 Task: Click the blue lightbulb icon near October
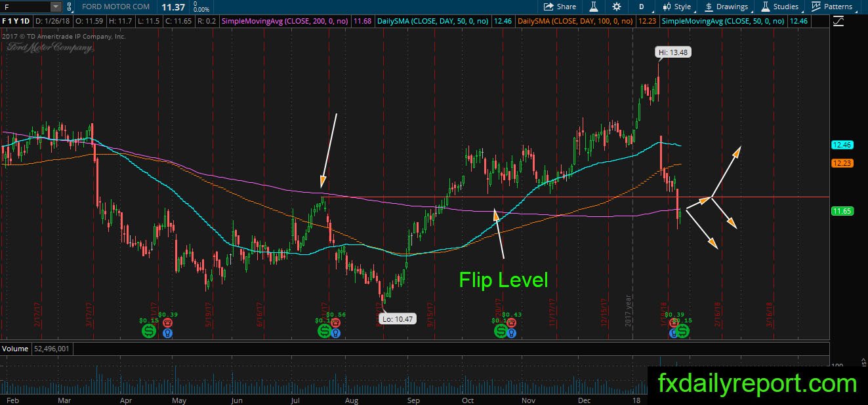click(x=512, y=333)
